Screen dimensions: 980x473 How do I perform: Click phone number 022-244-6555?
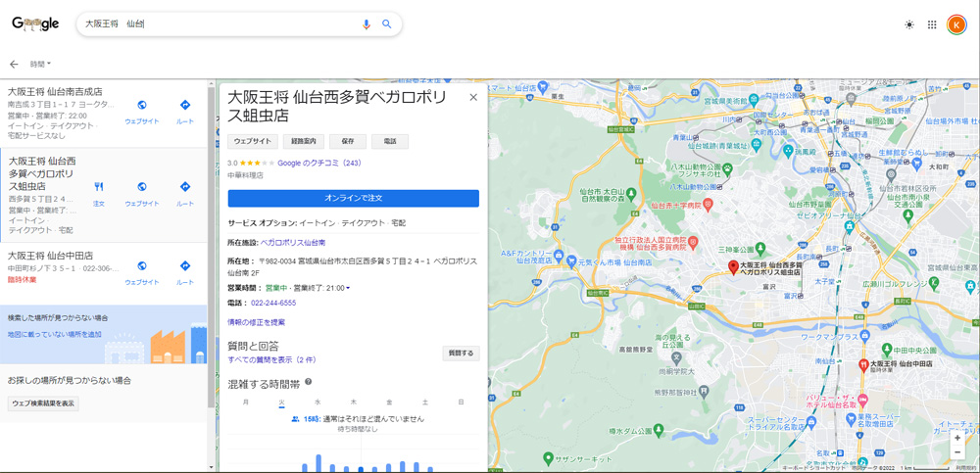coord(273,303)
